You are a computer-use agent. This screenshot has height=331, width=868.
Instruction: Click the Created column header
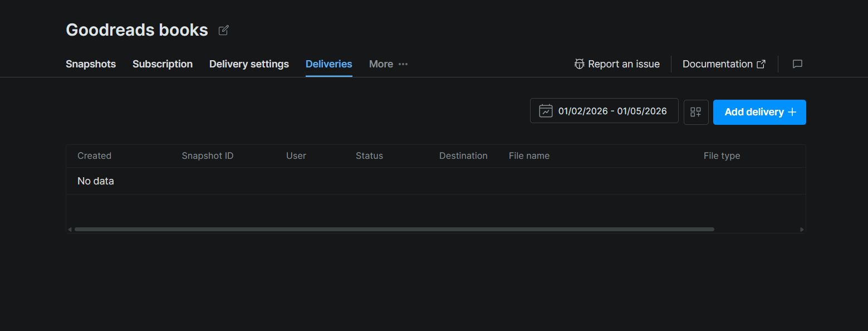[94, 156]
